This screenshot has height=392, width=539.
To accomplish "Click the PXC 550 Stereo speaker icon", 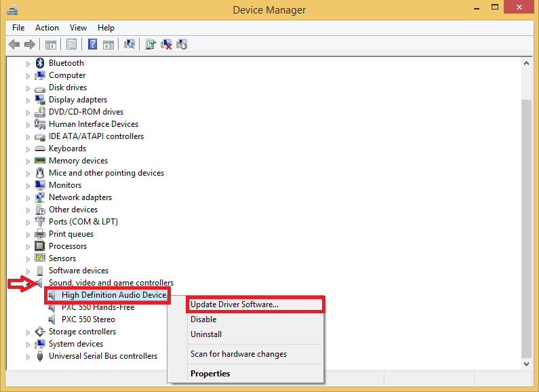I will (52, 319).
